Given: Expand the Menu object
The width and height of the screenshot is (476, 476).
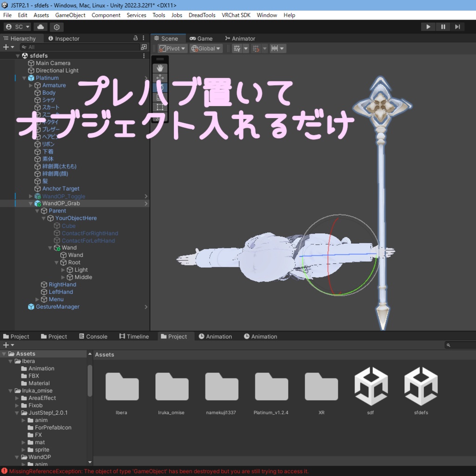Looking at the screenshot, I should tap(37, 299).
